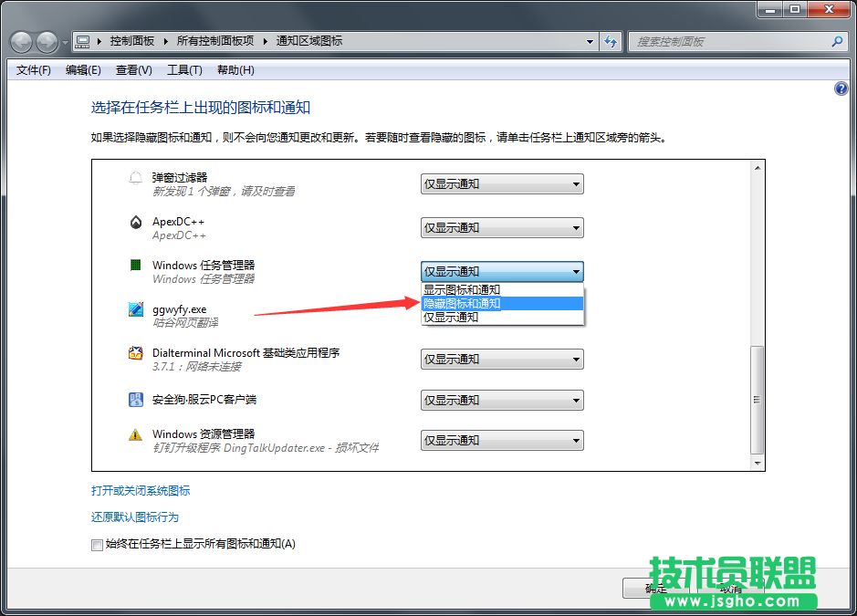The height and width of the screenshot is (616, 857).
Task: Click the Windows 资源管理器 warning icon
Action: (x=135, y=433)
